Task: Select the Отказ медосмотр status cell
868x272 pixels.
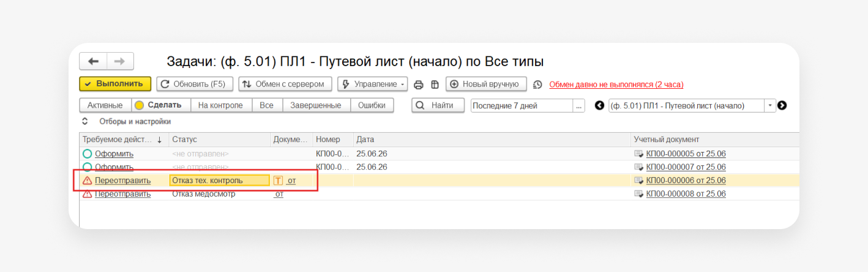Action: [220, 194]
